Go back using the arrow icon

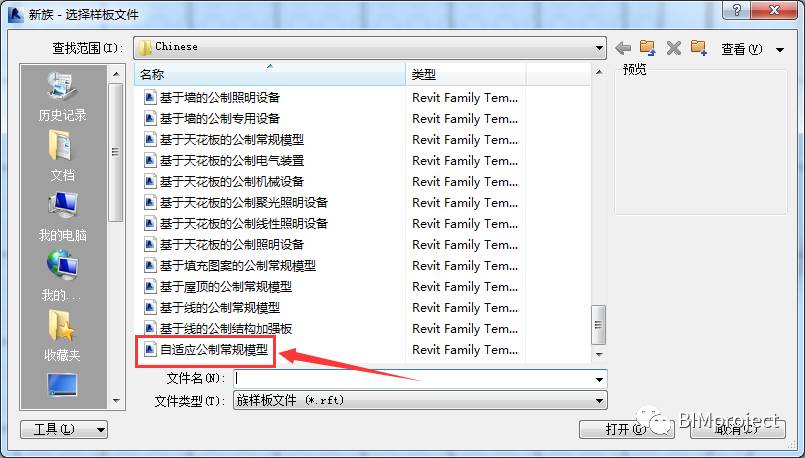point(623,48)
